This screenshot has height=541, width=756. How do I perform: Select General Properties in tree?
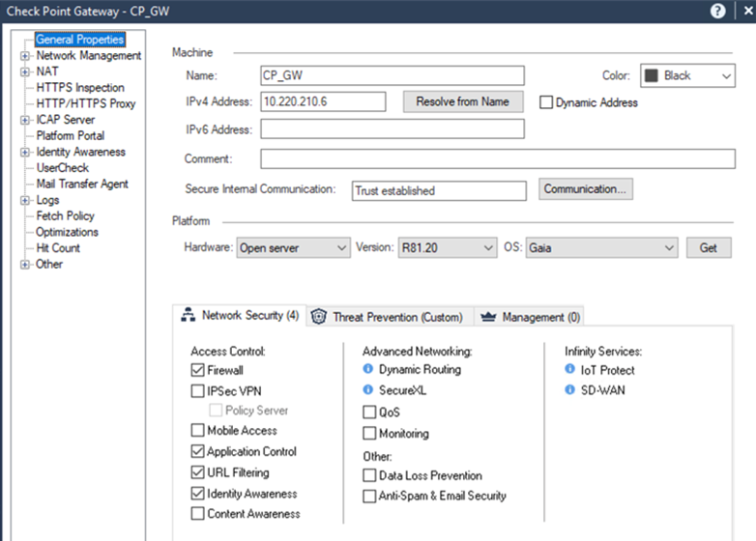coord(80,40)
